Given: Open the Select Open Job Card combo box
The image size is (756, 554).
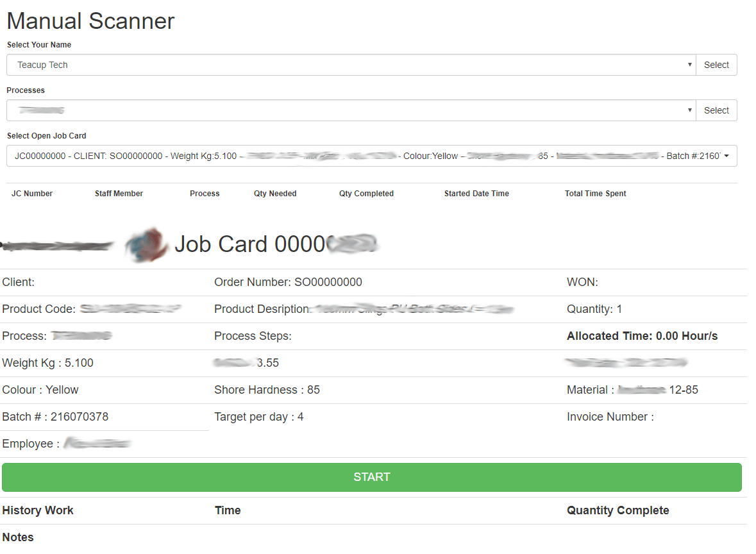Looking at the screenshot, I should [x=371, y=156].
